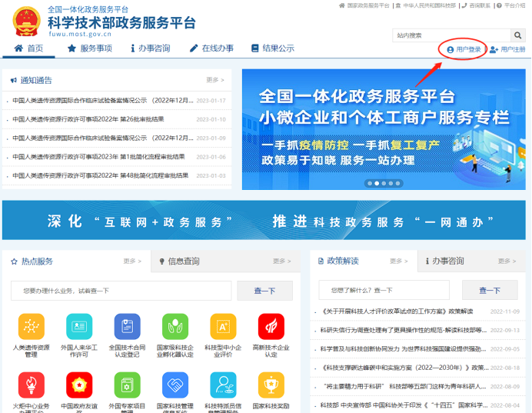Select fourth carousel dot on banner
The height and width of the screenshot is (413, 532).
point(391,183)
